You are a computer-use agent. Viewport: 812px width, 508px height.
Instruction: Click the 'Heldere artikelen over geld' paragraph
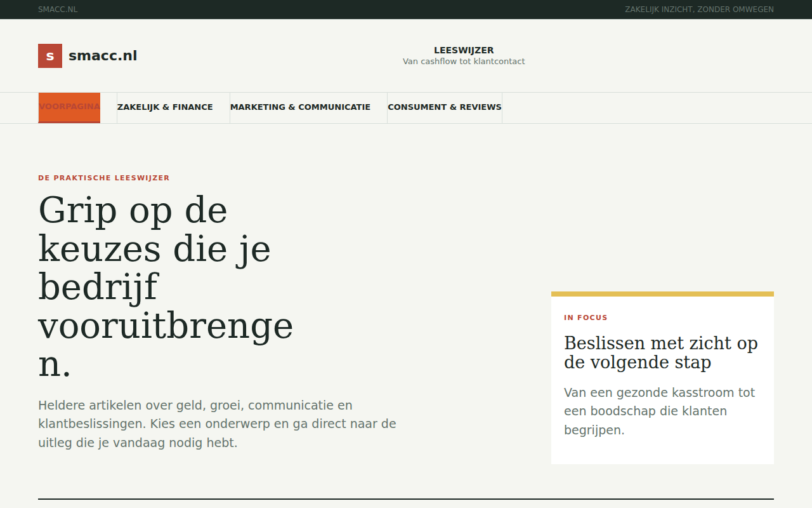coord(217,424)
